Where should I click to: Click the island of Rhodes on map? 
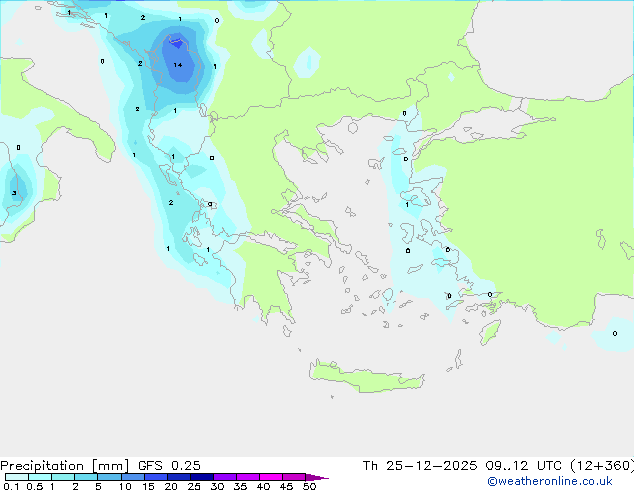click(490, 332)
